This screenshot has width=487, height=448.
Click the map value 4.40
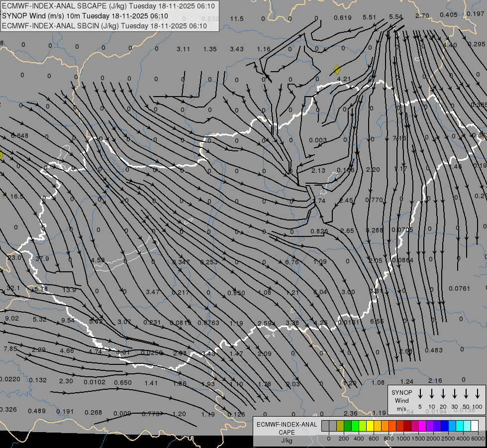coord(450,45)
